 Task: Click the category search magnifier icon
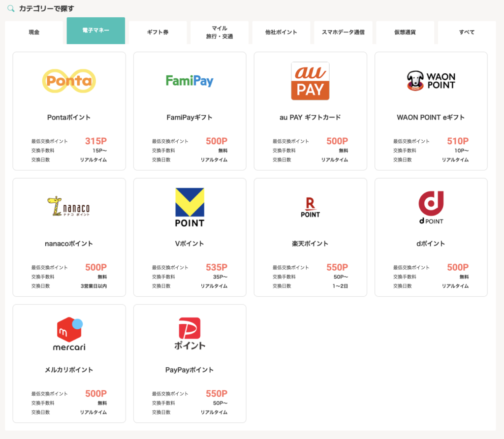click(11, 8)
